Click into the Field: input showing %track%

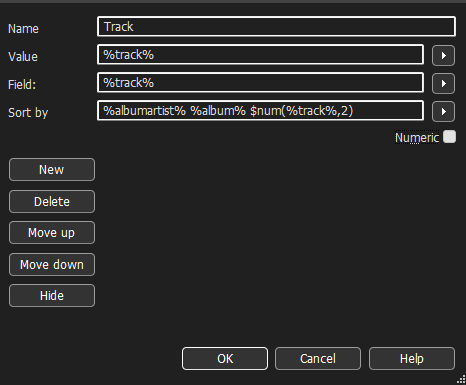(260, 83)
